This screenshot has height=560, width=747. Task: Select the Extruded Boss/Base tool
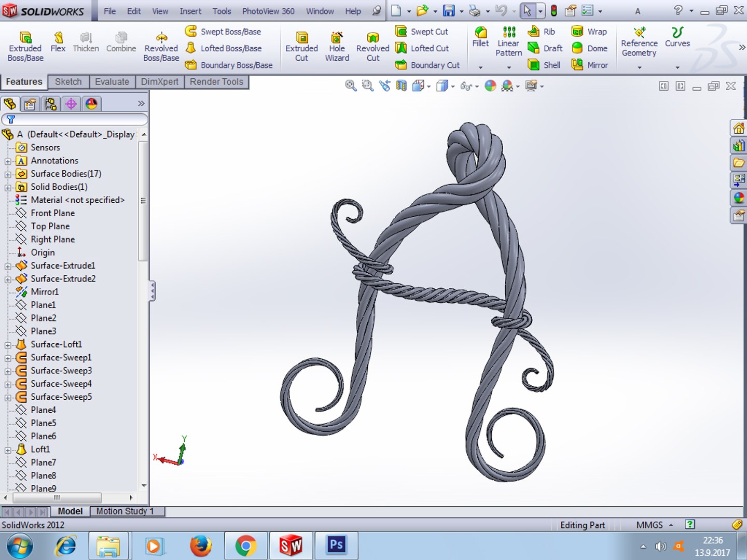coord(25,47)
